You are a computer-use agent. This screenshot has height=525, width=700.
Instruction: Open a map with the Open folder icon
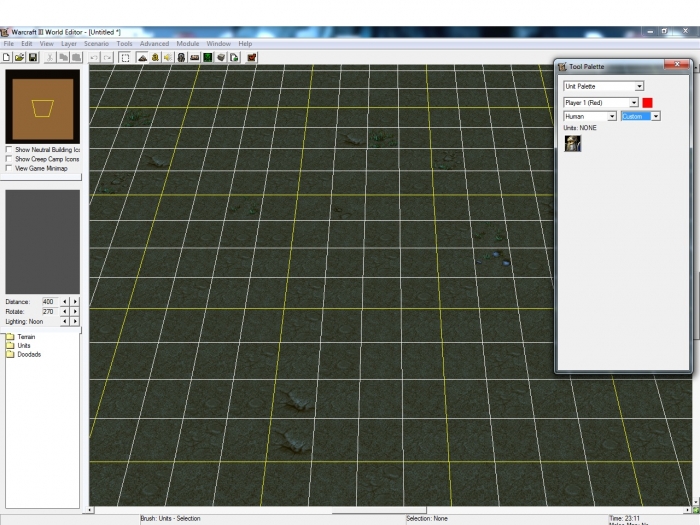[x=19, y=58]
